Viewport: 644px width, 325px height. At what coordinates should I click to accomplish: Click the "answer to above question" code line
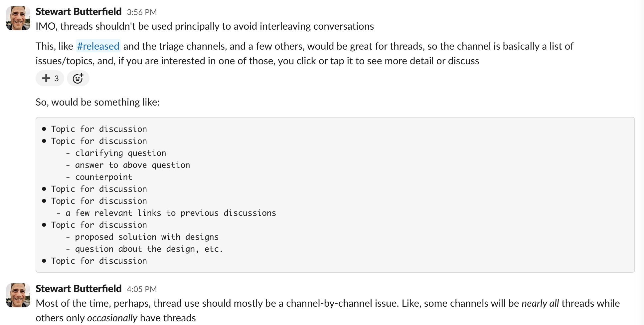[x=132, y=165]
